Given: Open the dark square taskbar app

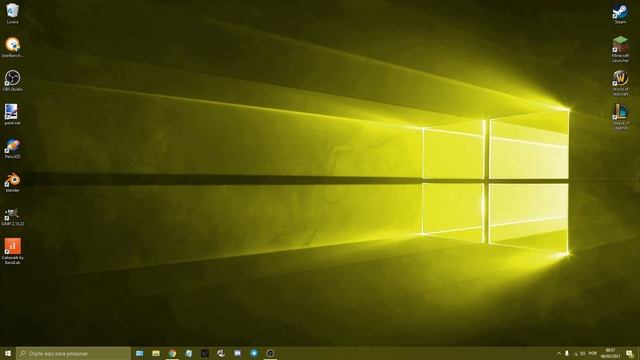Looking at the screenshot, I should [x=205, y=353].
